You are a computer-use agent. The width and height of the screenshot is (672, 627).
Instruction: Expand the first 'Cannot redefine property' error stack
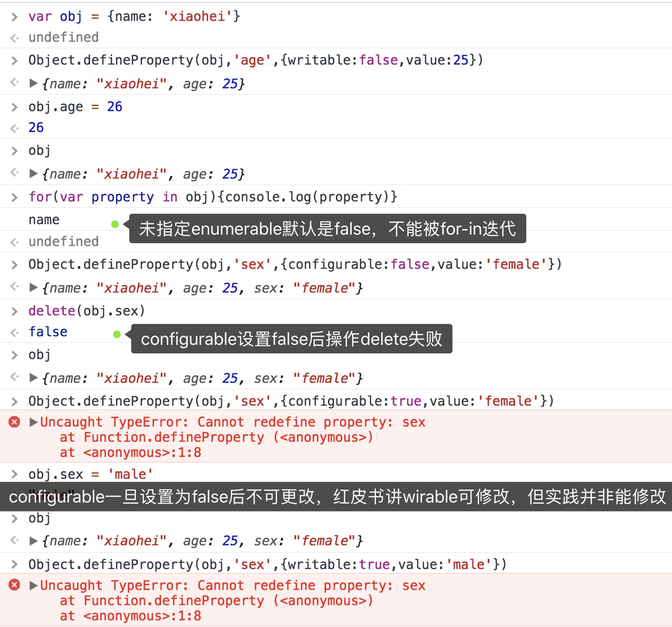[x=34, y=422]
